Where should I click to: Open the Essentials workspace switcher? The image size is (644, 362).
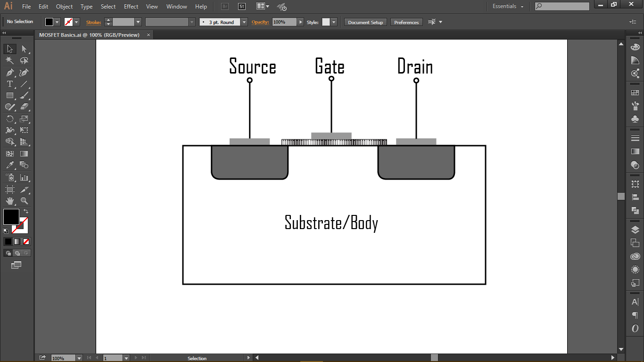[x=508, y=6]
